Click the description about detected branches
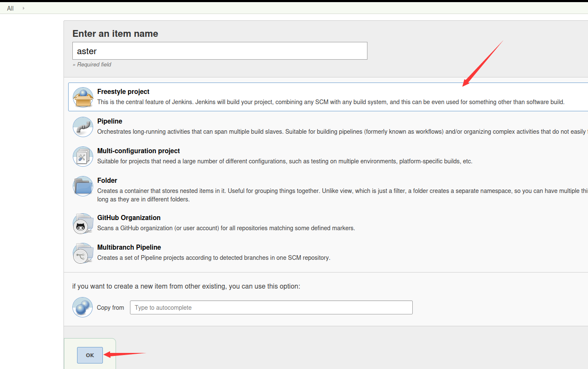This screenshot has width=588, height=369. (x=214, y=258)
